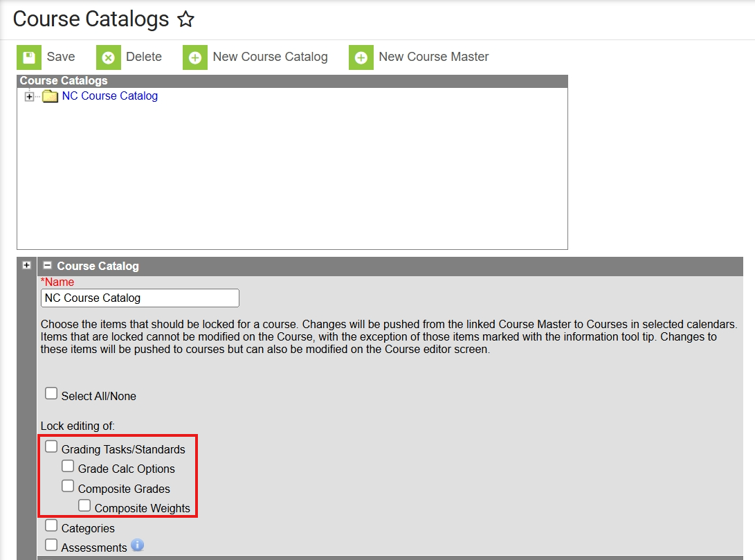
Task: Click the plus icon beside New Course Master
Action: tap(361, 57)
